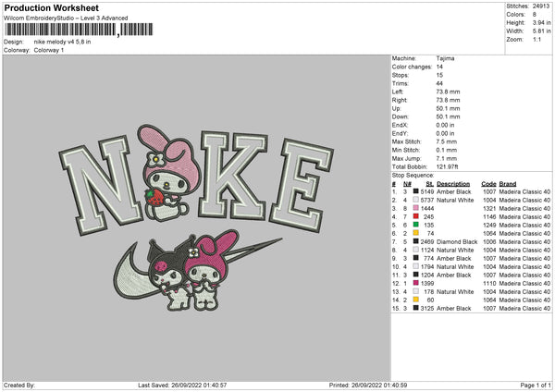Click the N# column header
This screenshot has height=392, width=555.
407,184
